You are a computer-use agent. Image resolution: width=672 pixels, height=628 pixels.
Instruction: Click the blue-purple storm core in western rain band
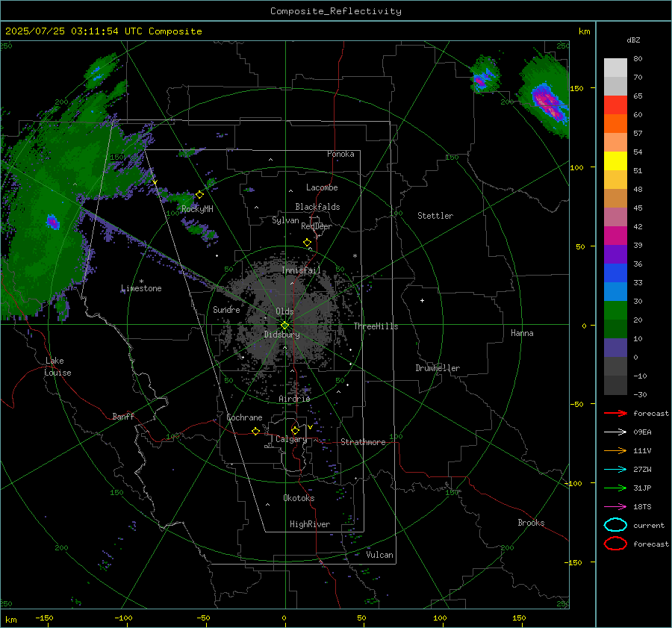point(52,222)
